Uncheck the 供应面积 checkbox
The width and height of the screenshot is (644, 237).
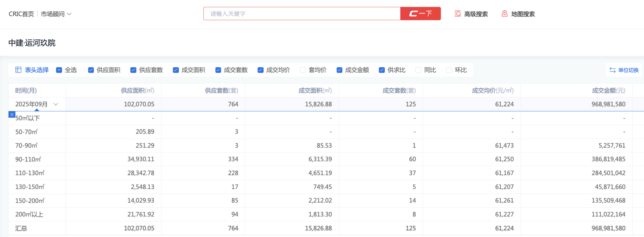click(91, 70)
